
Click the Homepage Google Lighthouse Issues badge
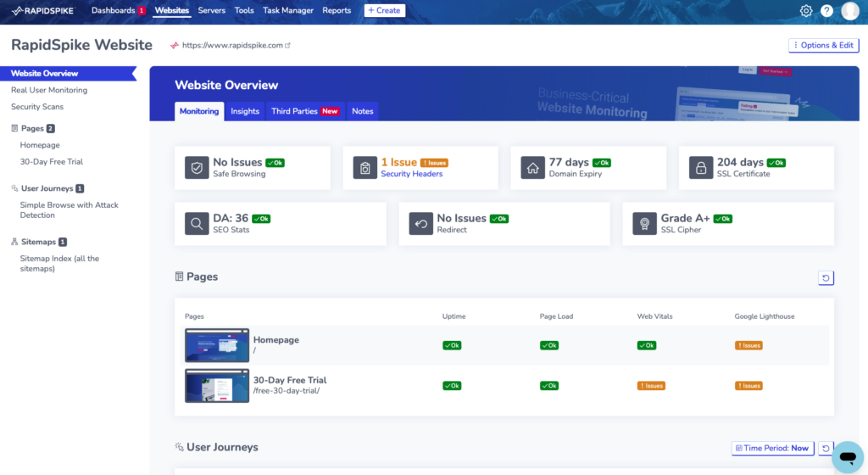click(748, 345)
